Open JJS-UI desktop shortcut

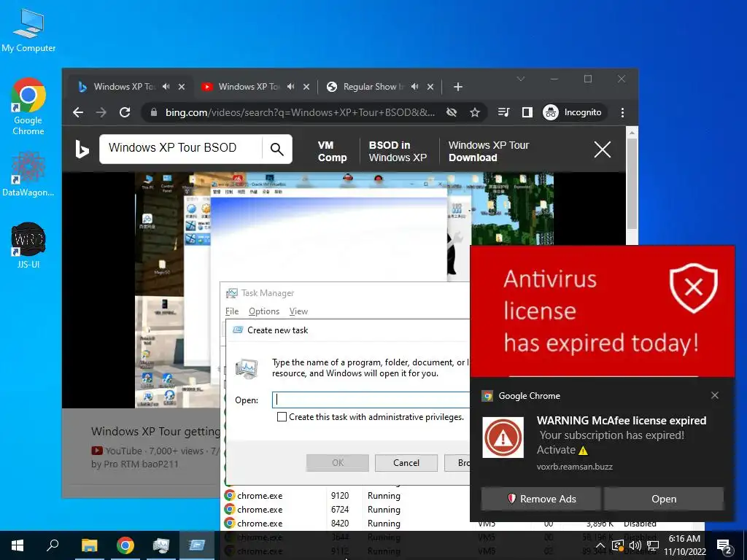point(28,245)
